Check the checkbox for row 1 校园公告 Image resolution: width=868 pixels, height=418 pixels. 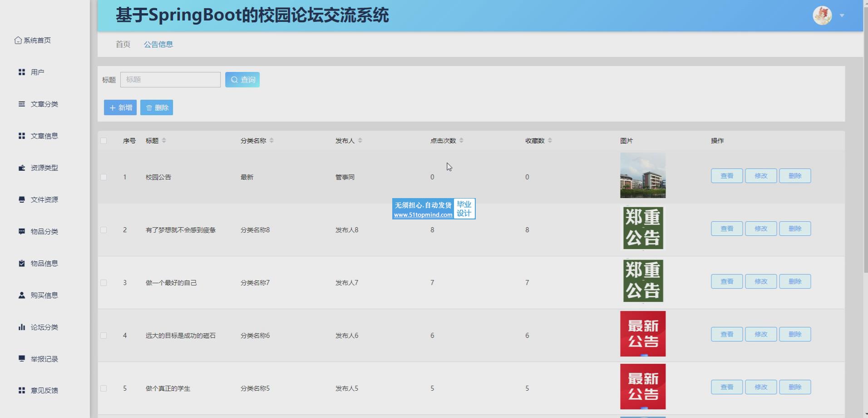(104, 177)
